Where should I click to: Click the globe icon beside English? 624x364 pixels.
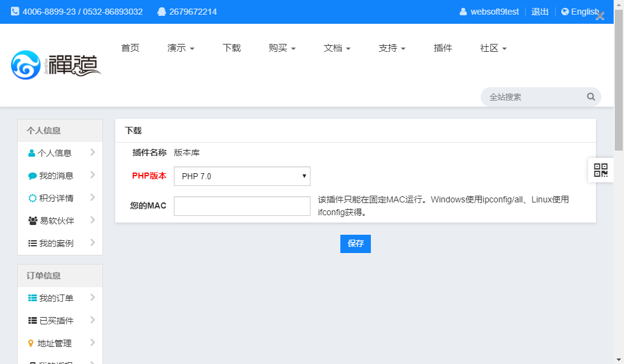coord(565,12)
